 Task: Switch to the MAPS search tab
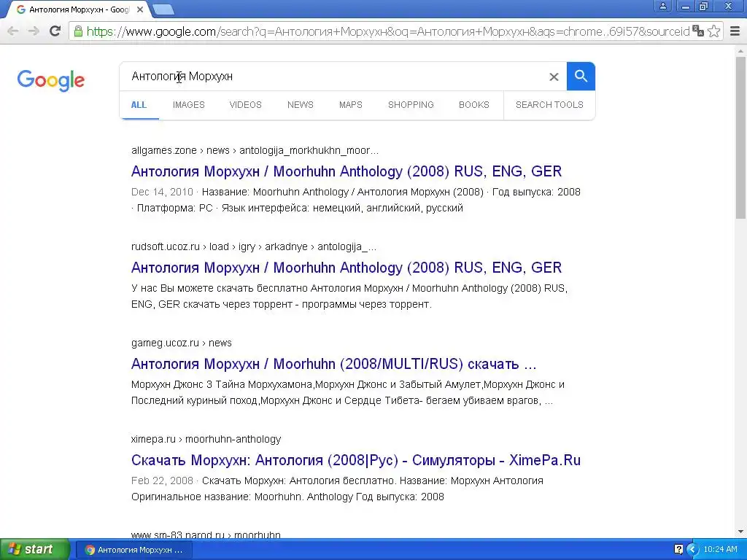click(351, 105)
